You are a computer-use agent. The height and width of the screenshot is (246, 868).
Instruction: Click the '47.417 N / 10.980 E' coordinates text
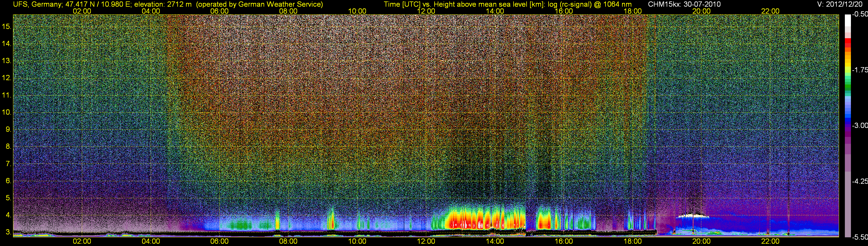[98, 4]
